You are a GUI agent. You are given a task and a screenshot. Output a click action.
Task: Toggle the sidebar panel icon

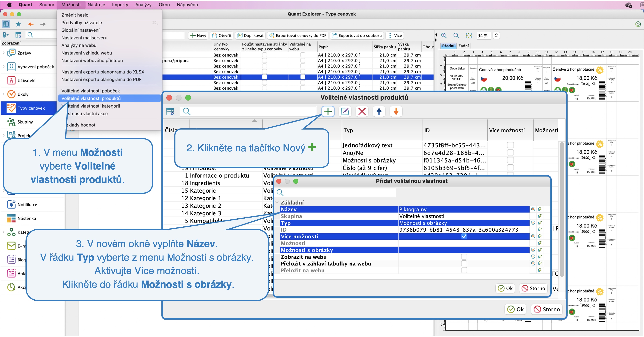(6, 24)
